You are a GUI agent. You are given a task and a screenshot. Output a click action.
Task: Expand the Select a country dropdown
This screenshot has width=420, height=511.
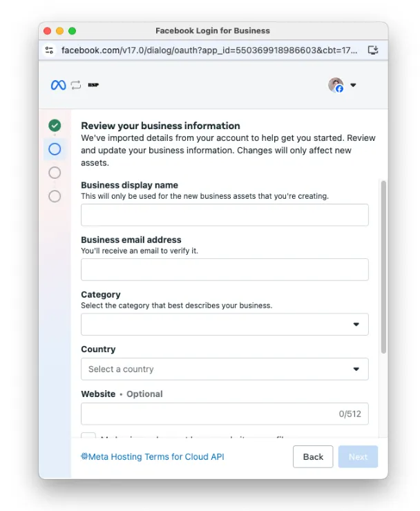[x=225, y=369]
